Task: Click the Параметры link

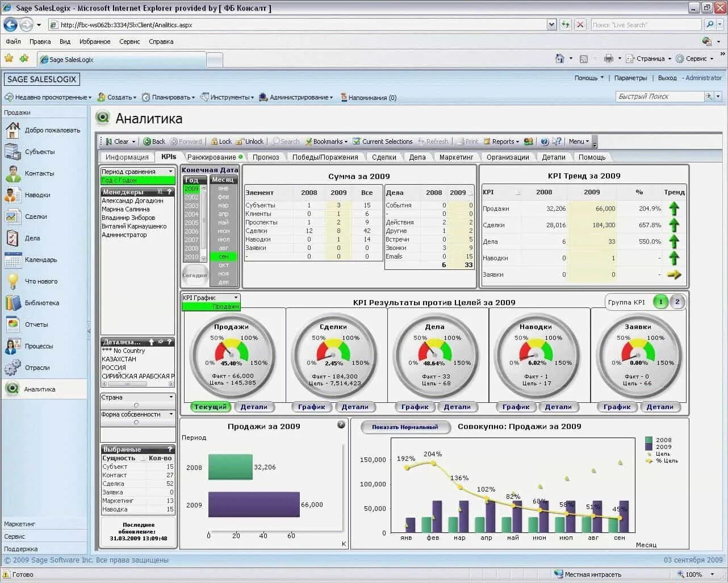Action: click(630, 78)
